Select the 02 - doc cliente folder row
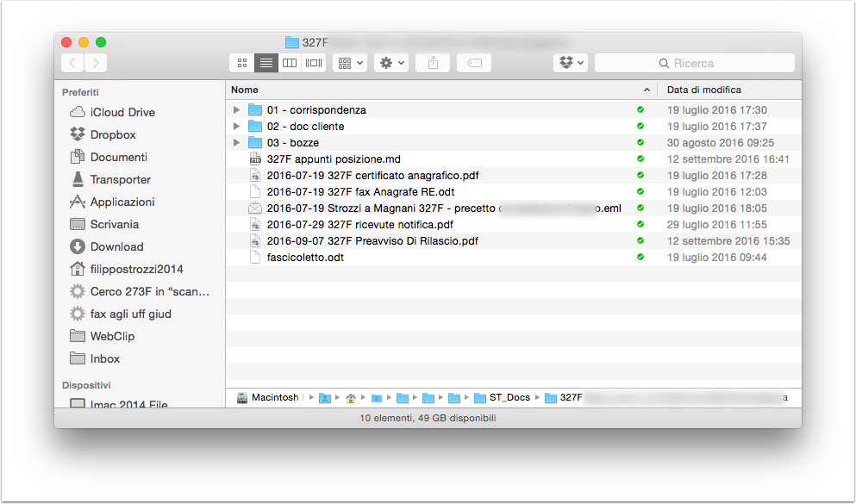 (x=514, y=126)
